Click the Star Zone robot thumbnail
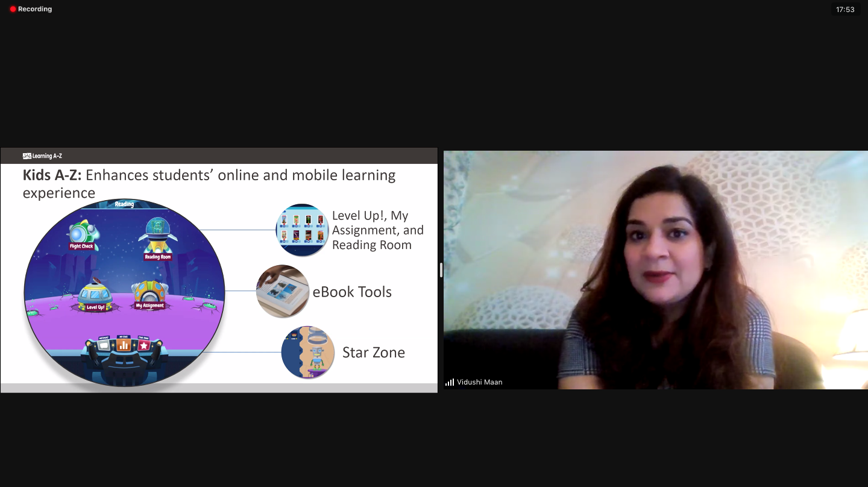 coord(308,353)
